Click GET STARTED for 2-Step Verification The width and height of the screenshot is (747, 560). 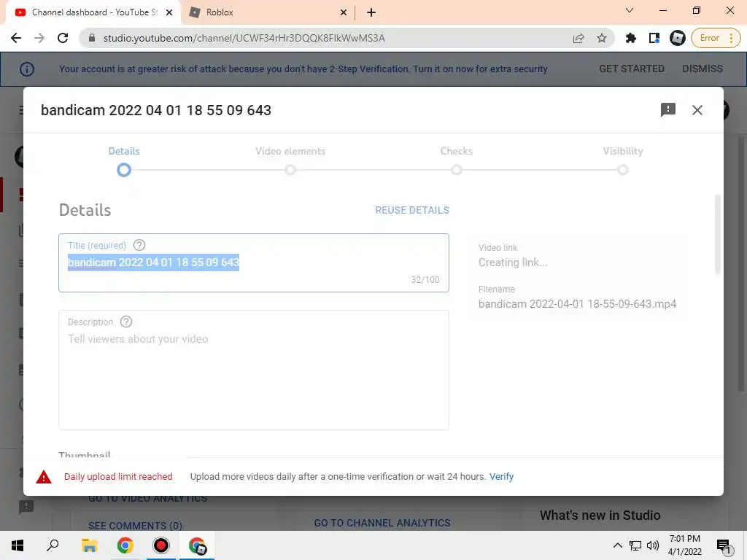(631, 69)
